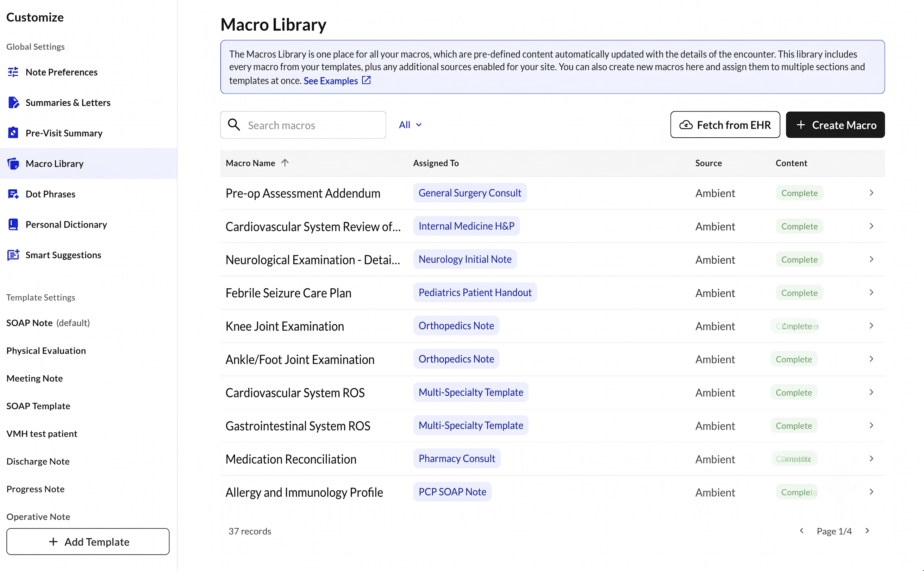Click Medication Reconciliation macro name

tap(291, 459)
